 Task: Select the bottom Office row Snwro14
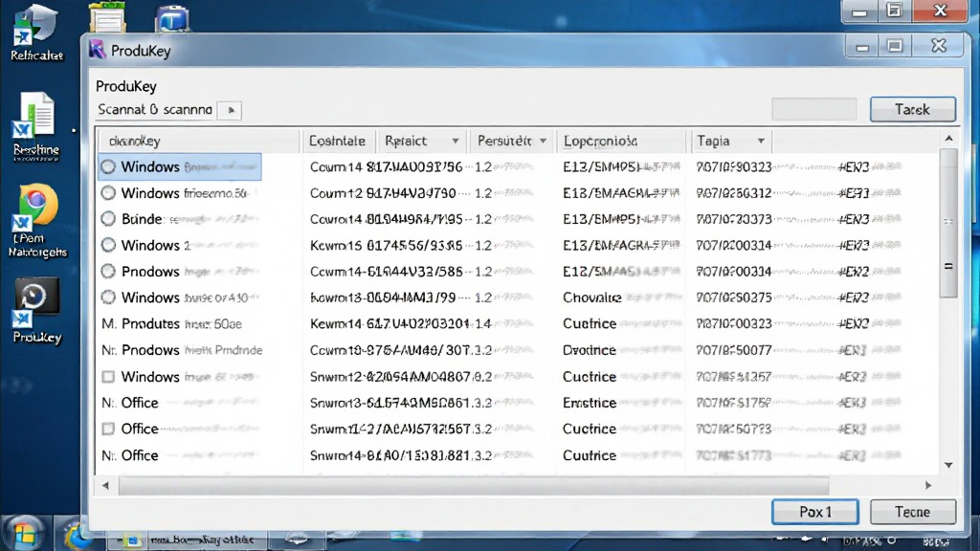coord(518,455)
